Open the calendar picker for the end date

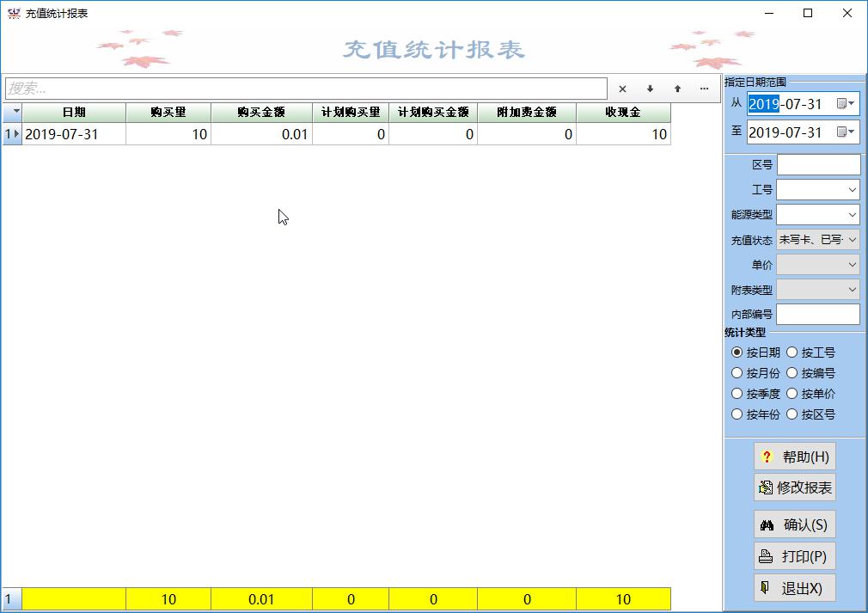(x=846, y=132)
